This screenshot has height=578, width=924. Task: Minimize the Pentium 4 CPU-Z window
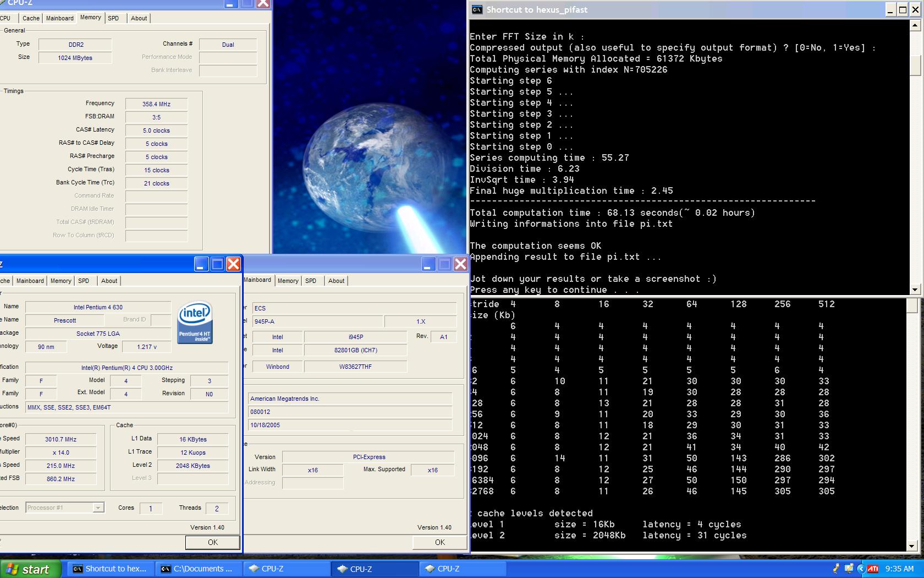pyautogui.click(x=201, y=264)
